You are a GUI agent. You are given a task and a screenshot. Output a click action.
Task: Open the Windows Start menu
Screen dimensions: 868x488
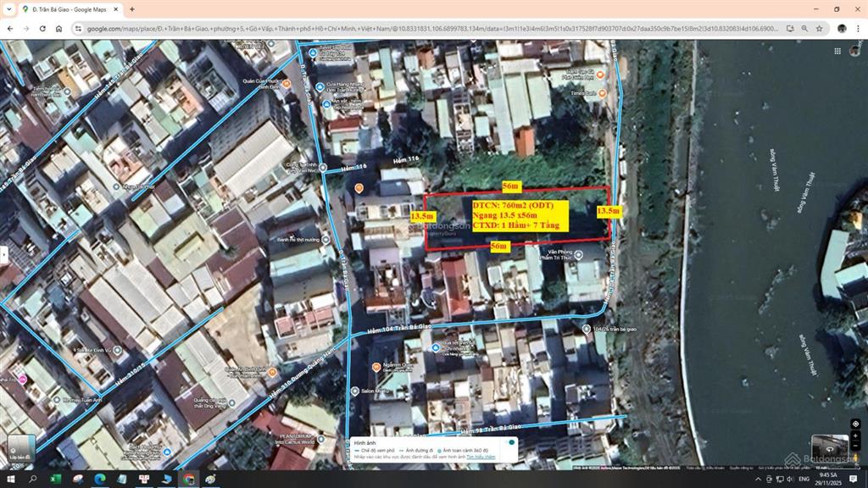pos(11,480)
